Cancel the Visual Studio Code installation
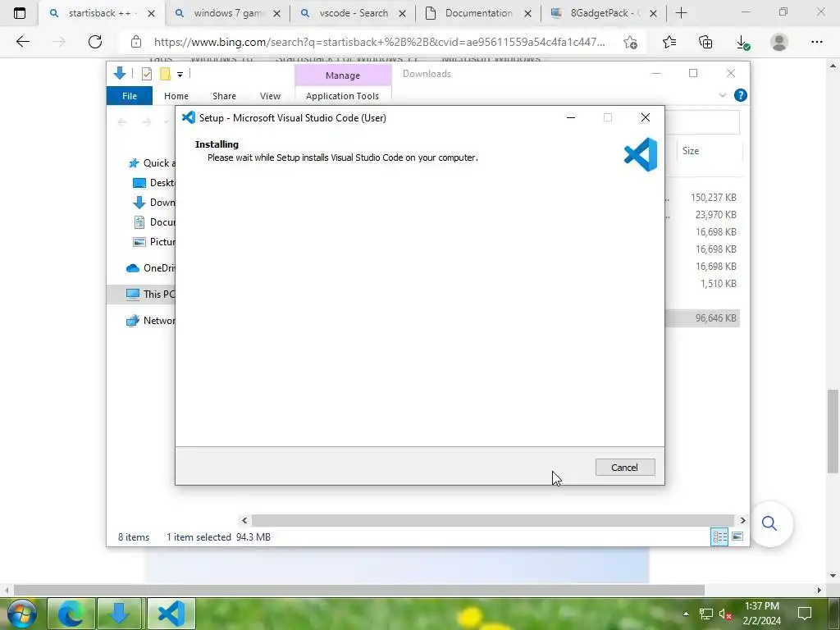 (x=624, y=467)
